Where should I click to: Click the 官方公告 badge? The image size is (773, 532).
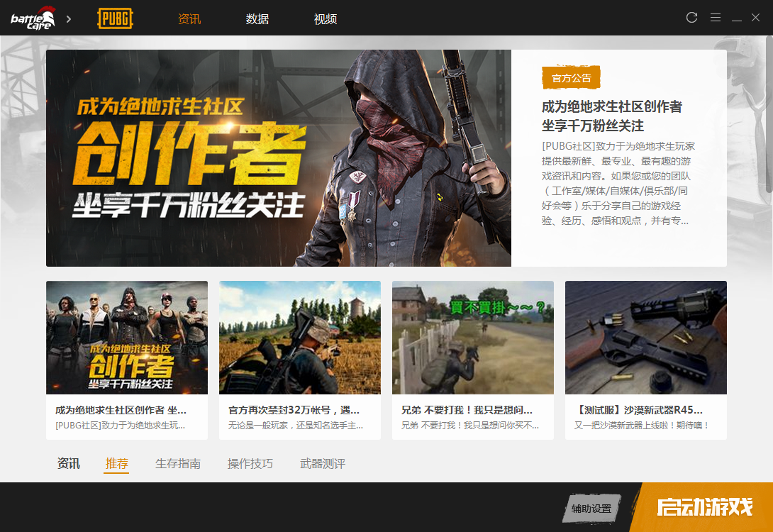571,78
